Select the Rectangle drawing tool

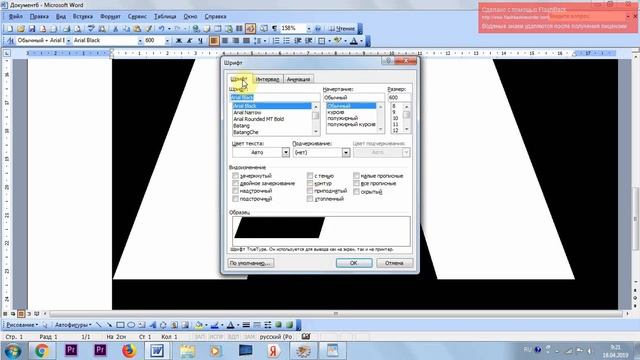(120, 325)
